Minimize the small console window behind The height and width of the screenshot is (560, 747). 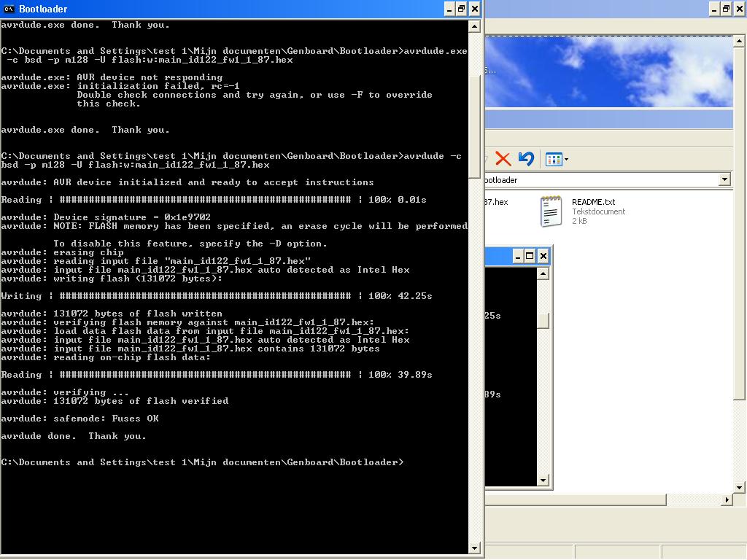point(518,256)
